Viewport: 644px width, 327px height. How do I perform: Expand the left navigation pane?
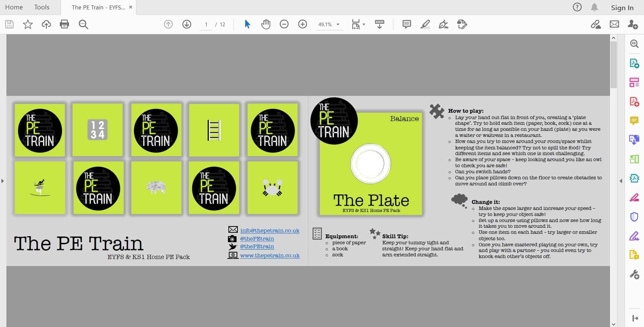point(3,181)
